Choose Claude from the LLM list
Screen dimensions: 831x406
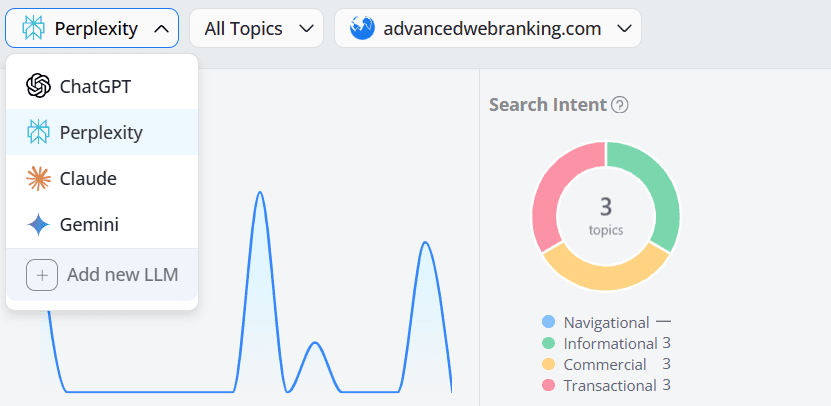pyautogui.click(x=102, y=179)
